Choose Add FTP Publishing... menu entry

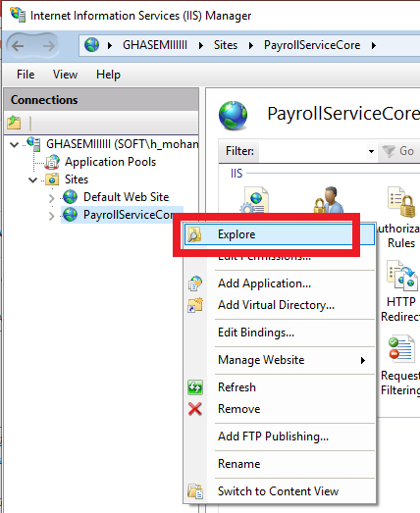[x=280, y=436]
